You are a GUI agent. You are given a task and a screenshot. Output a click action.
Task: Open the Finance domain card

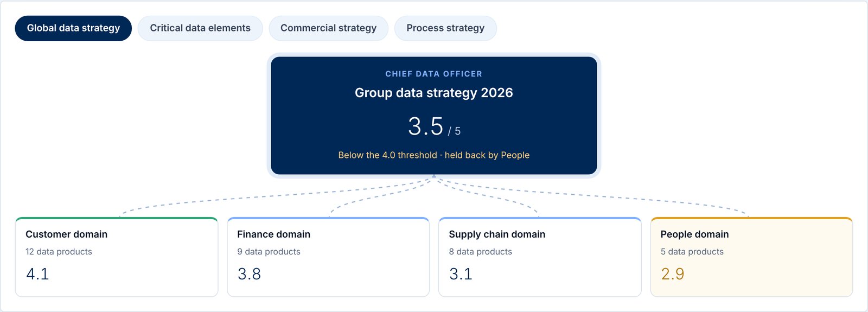328,257
